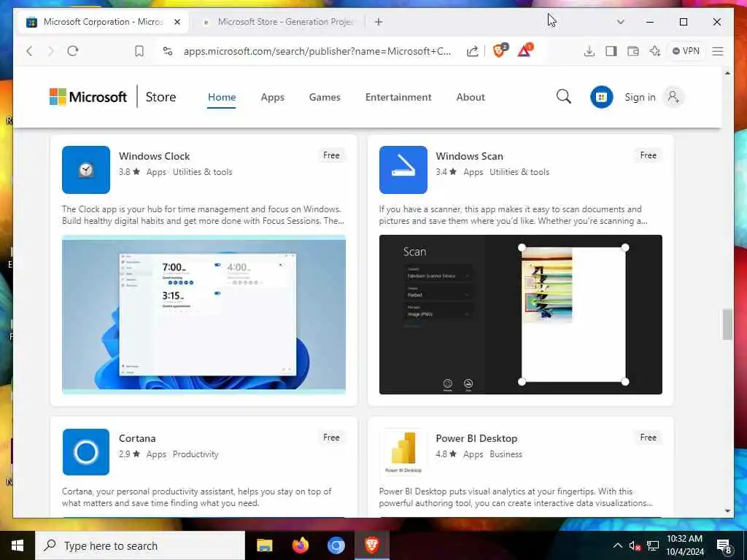Open site settings icon in address bar

pyautogui.click(x=168, y=51)
